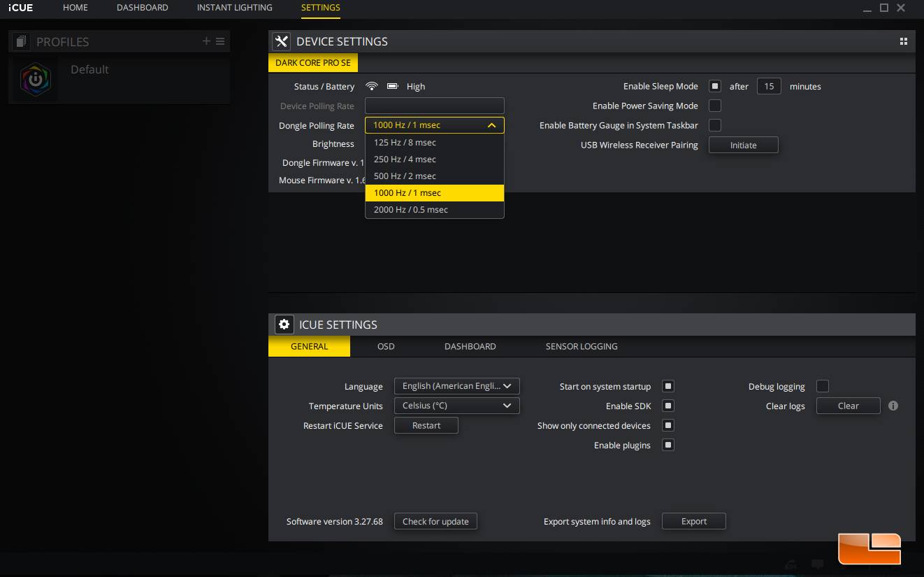The image size is (924, 577).
Task: Click the iCUE Settings gear icon
Action: (284, 325)
